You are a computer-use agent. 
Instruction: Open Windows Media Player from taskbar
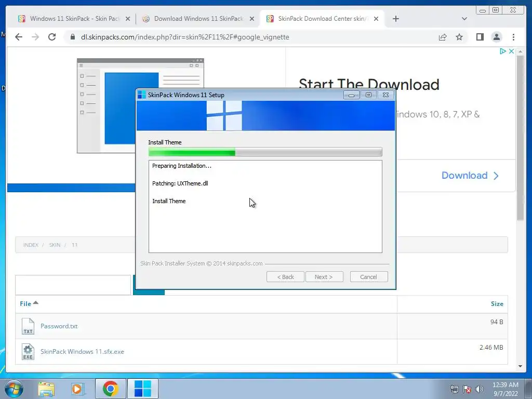[78, 389]
